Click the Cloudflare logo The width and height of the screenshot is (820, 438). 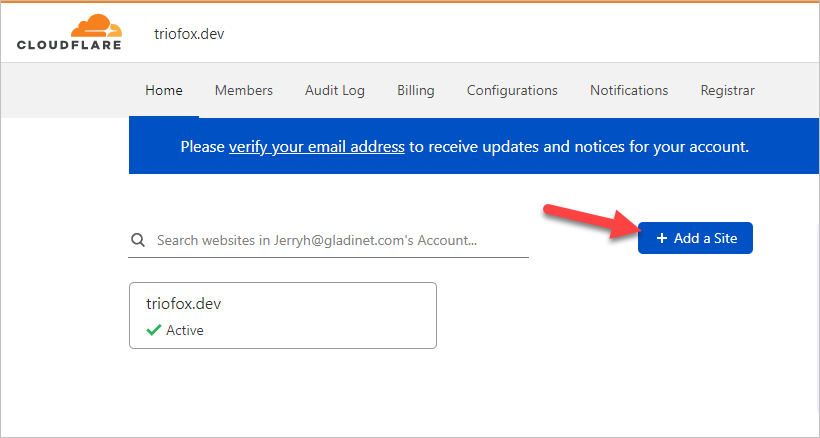[69, 32]
